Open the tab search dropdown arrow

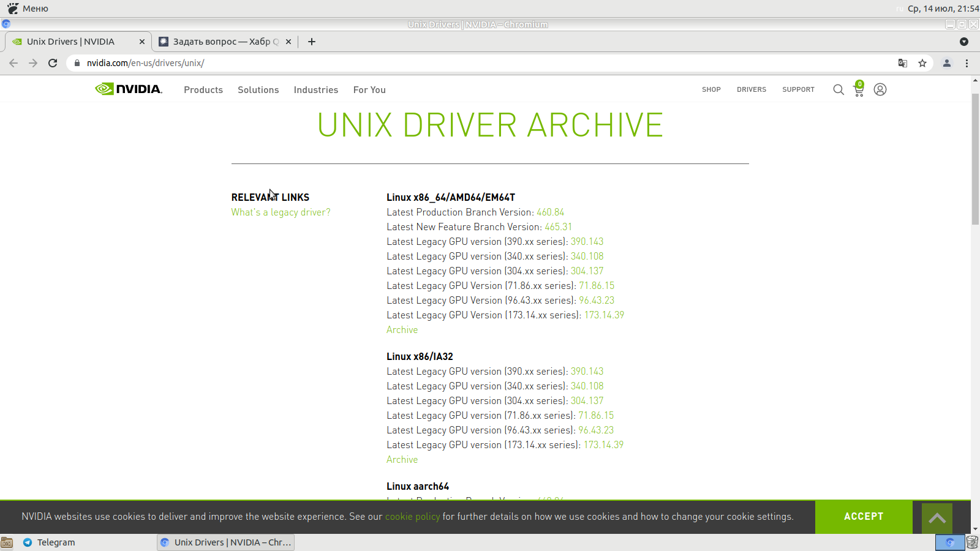point(964,42)
